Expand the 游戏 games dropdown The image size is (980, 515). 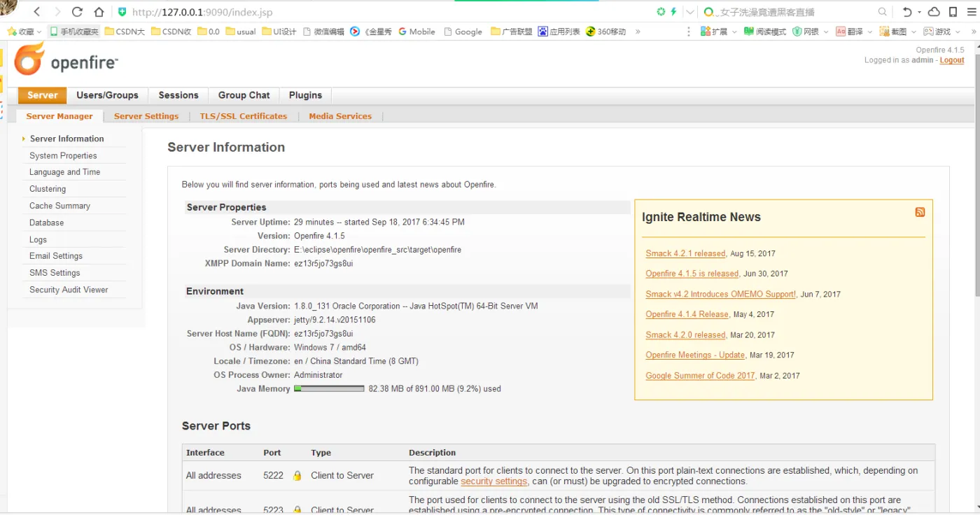click(x=958, y=32)
